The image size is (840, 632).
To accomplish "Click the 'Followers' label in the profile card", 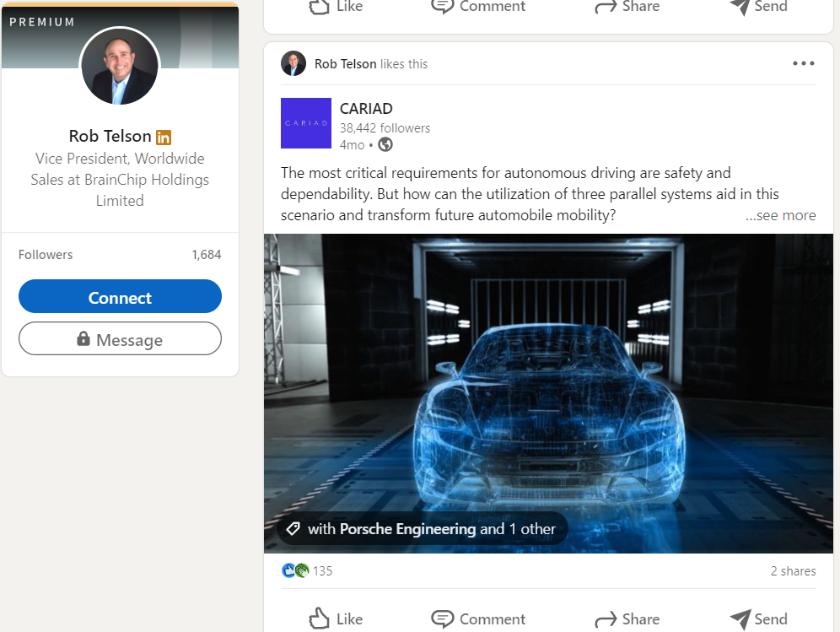I will point(46,255).
